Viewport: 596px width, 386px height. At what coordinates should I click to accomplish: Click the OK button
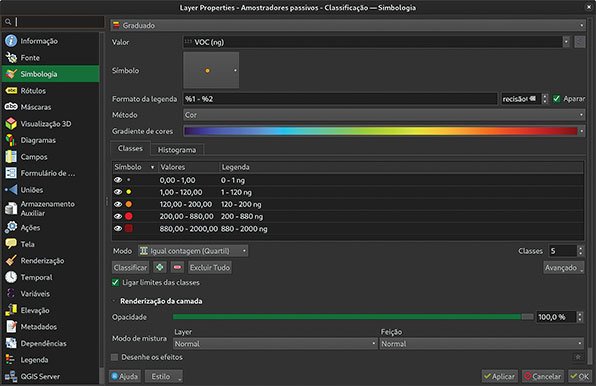click(x=580, y=376)
